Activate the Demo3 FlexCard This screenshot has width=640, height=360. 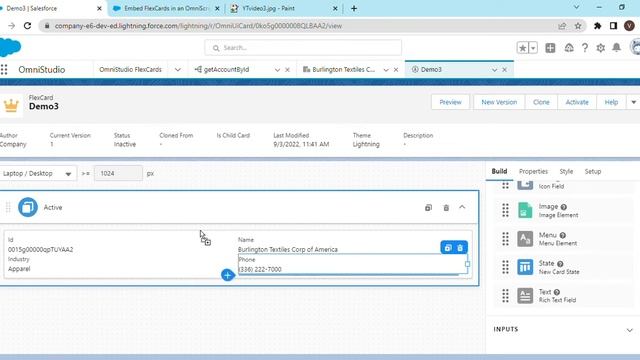(x=577, y=102)
